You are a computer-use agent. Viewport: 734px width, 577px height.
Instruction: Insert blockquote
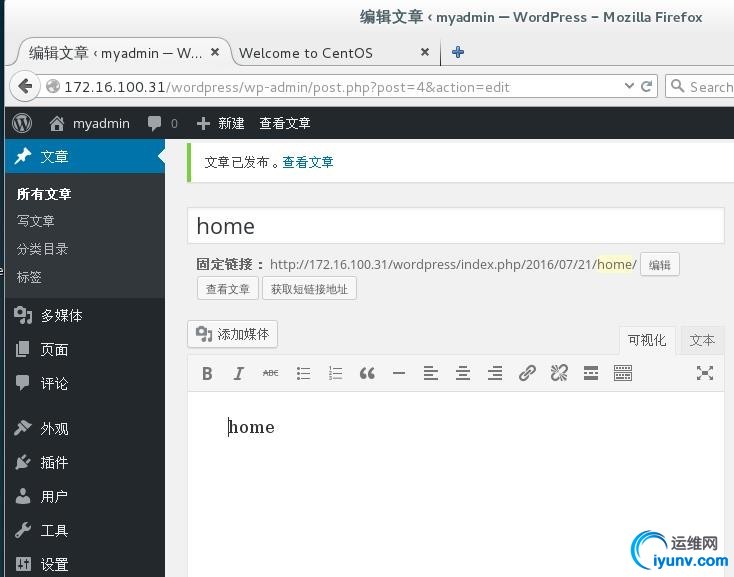coord(367,373)
